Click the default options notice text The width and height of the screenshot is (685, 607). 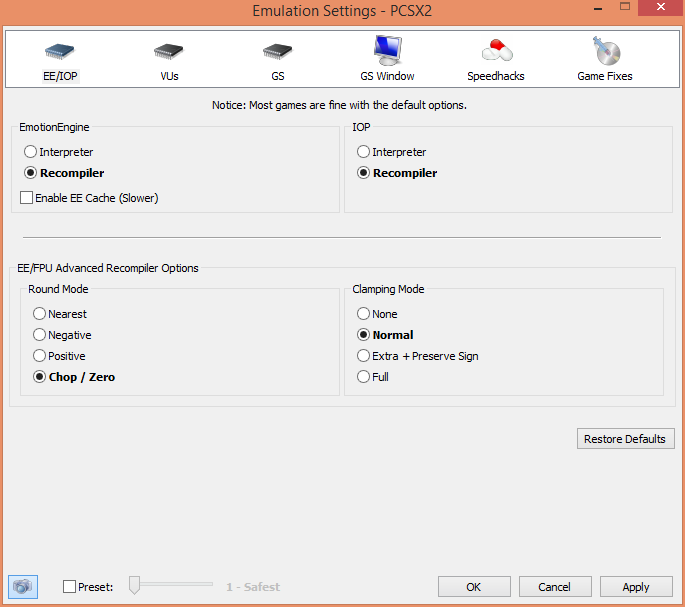point(339,105)
